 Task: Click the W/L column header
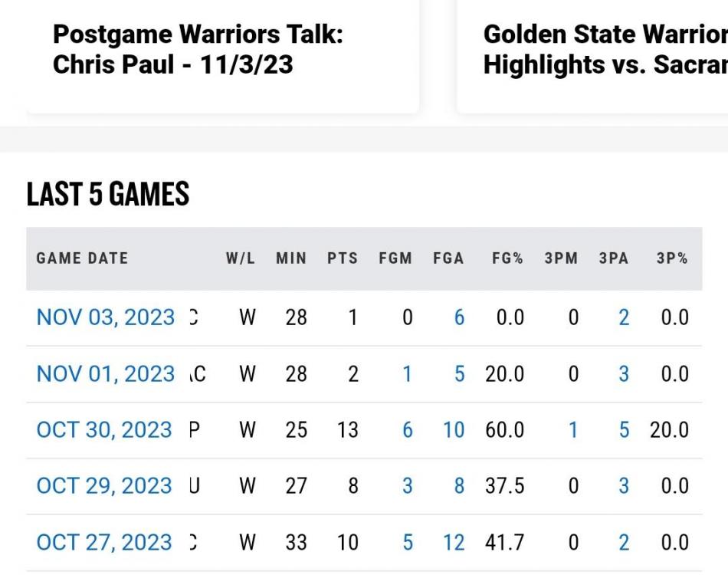click(x=241, y=258)
